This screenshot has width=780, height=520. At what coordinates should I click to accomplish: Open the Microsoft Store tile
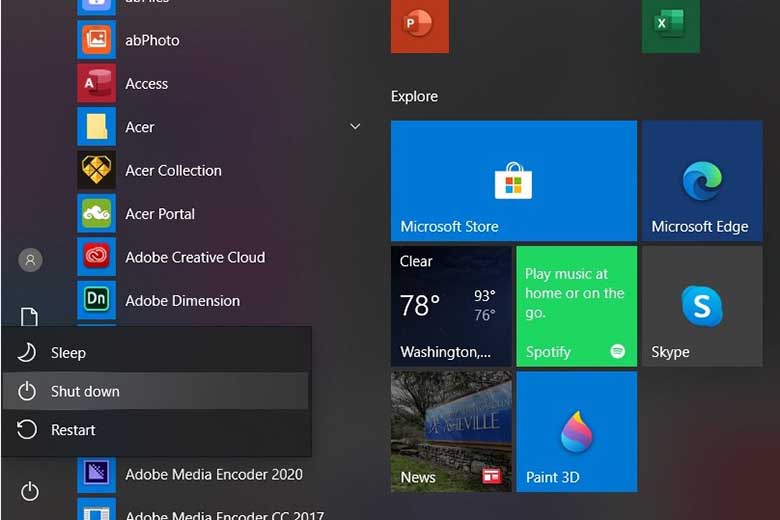tap(513, 181)
